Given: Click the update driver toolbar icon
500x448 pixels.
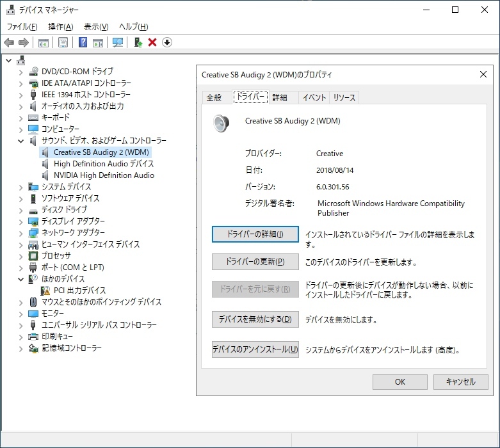Looking at the screenshot, I should pos(138,42).
